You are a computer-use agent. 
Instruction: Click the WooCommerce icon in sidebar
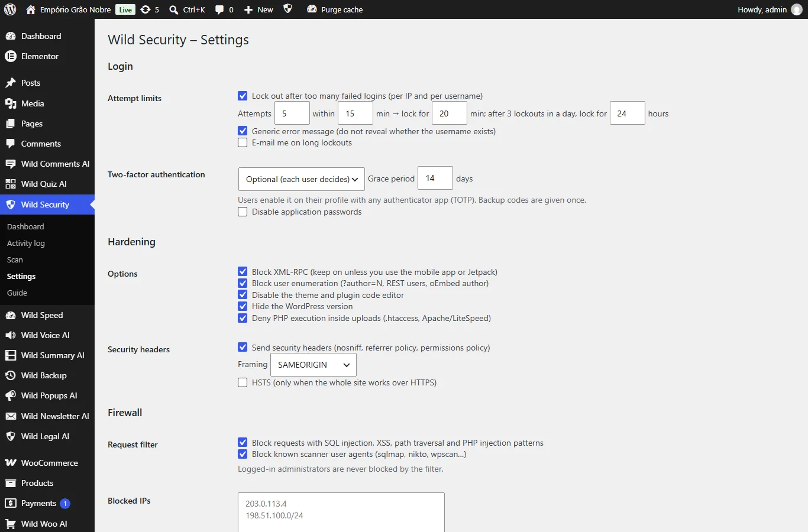pyautogui.click(x=10, y=463)
